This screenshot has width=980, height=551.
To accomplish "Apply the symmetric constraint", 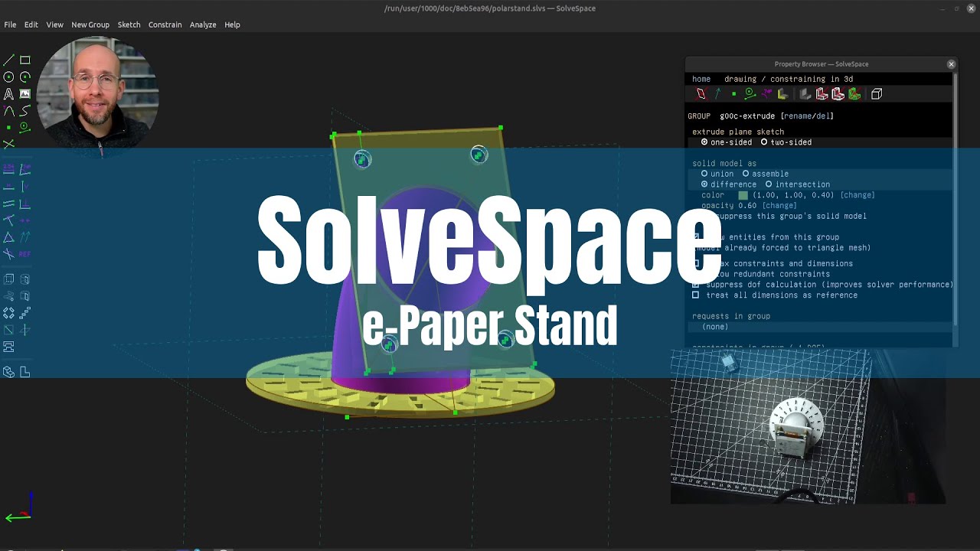I will (x=25, y=220).
